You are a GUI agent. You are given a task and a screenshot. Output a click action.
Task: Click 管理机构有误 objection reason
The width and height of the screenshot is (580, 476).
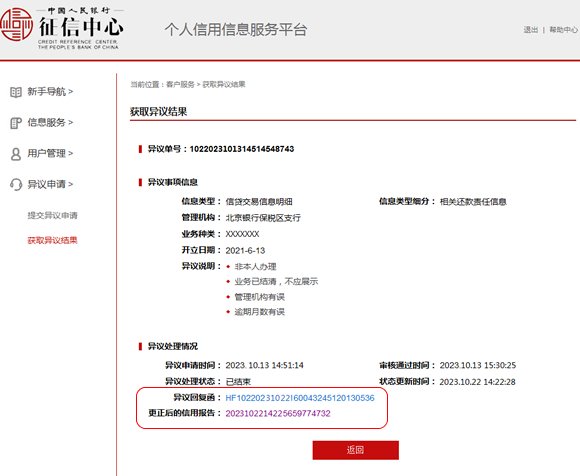click(x=260, y=297)
